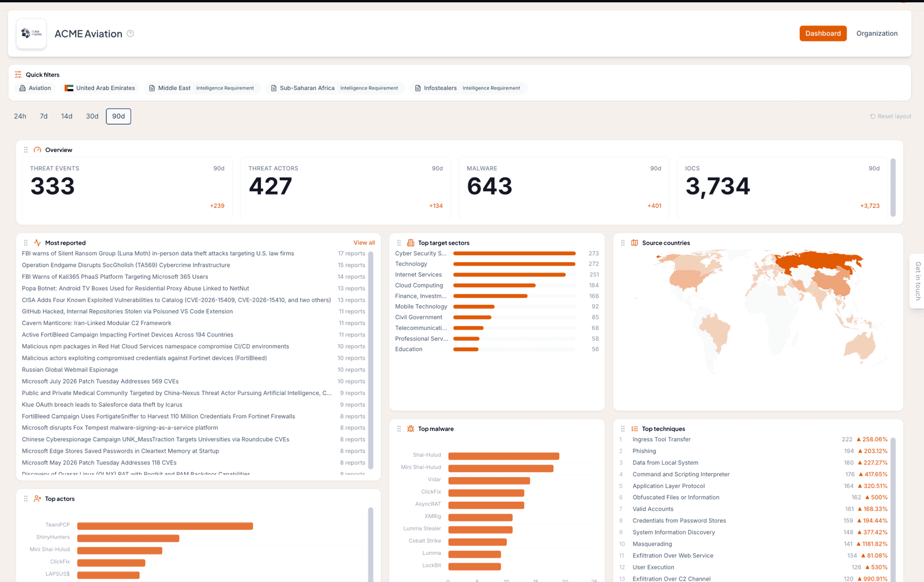Click the Most reported list scrollbar
Screen dimensions: 924x582
(371, 360)
